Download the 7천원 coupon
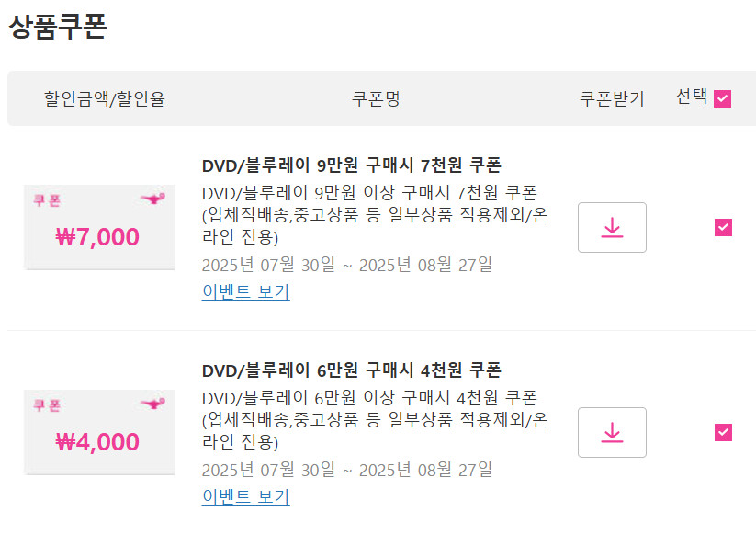Image resolution: width=756 pixels, height=535 pixels. [x=612, y=227]
